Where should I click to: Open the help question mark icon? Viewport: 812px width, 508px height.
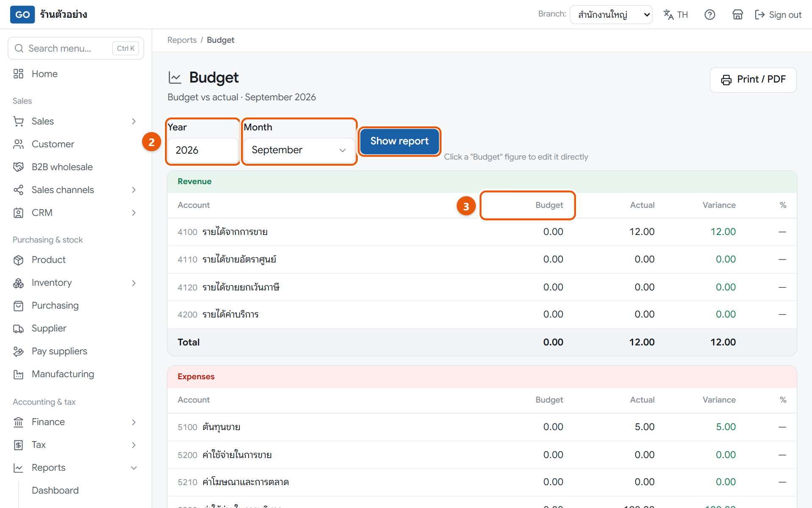coord(710,15)
